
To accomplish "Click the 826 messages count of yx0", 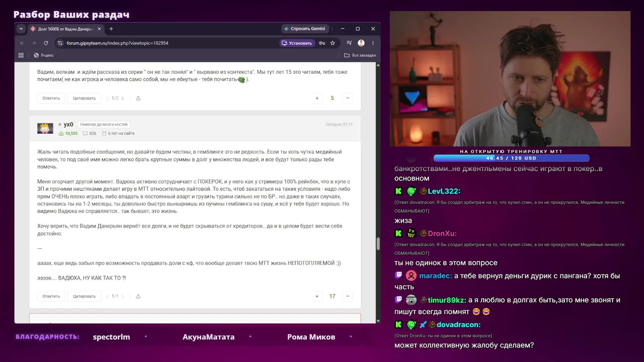I will pyautogui.click(x=90, y=133).
